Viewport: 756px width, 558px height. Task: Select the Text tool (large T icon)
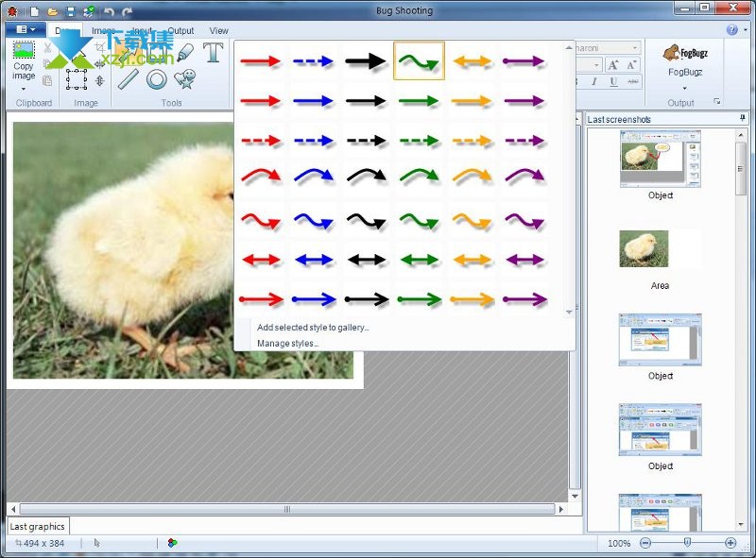pos(213,53)
